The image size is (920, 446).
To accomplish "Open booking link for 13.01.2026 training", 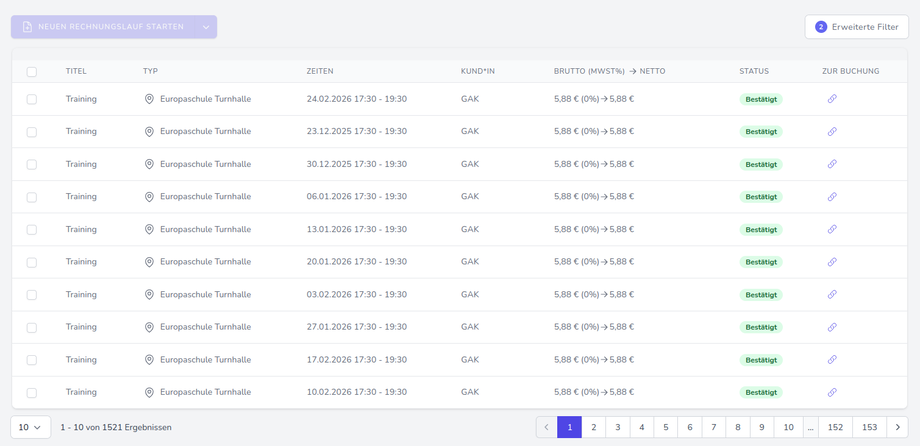I will (831, 229).
